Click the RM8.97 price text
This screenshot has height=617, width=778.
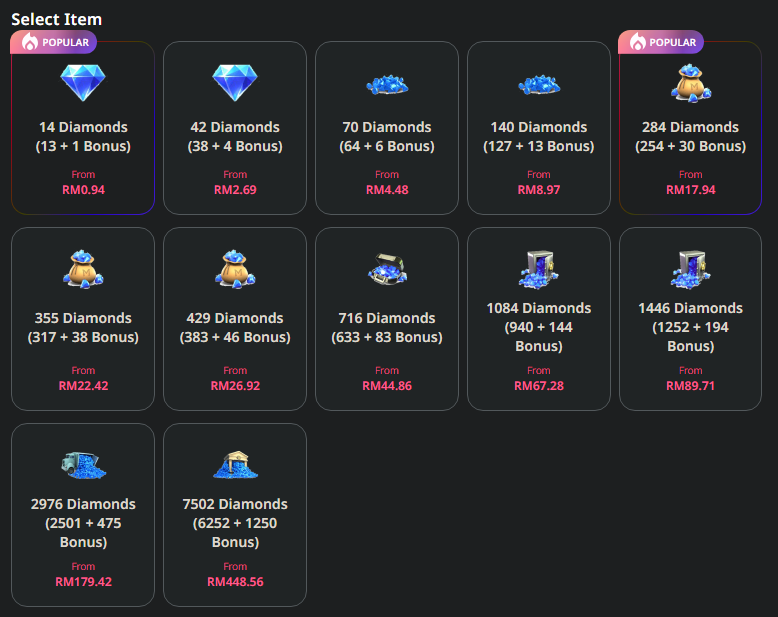[538, 190]
